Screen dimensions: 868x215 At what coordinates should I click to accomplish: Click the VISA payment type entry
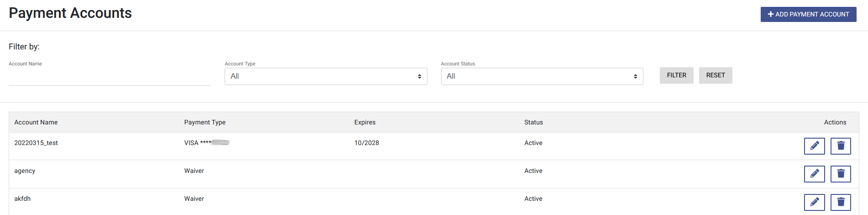(x=207, y=143)
